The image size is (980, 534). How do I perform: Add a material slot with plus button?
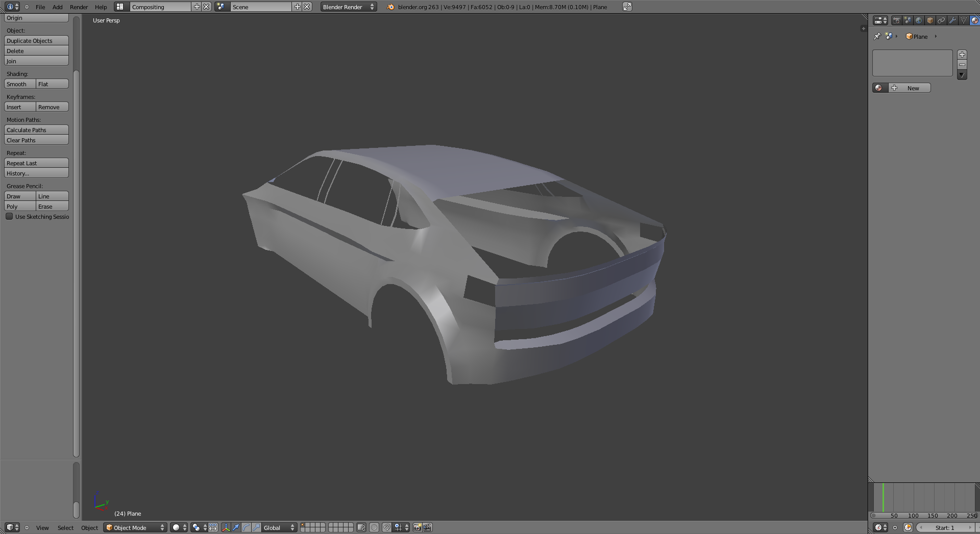[x=962, y=55]
